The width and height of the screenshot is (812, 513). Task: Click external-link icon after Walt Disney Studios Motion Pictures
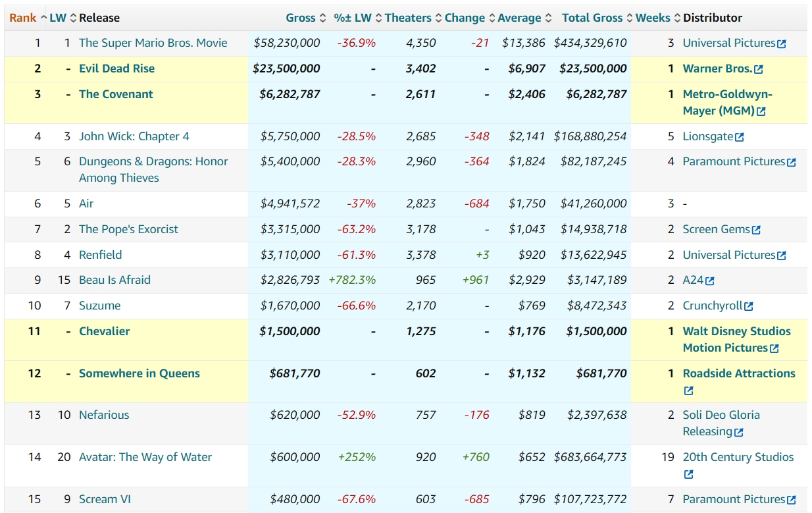(774, 348)
